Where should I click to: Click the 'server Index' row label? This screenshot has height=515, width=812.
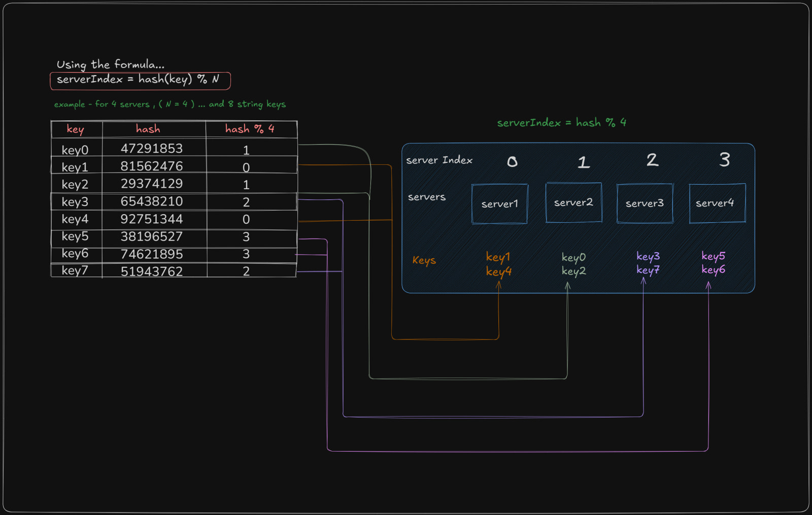[x=439, y=160]
